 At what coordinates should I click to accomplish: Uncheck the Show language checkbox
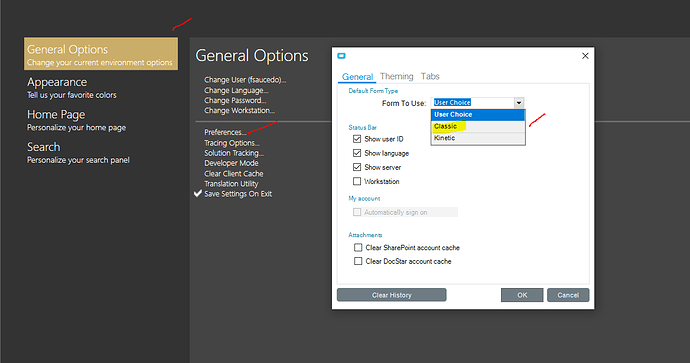tap(357, 153)
